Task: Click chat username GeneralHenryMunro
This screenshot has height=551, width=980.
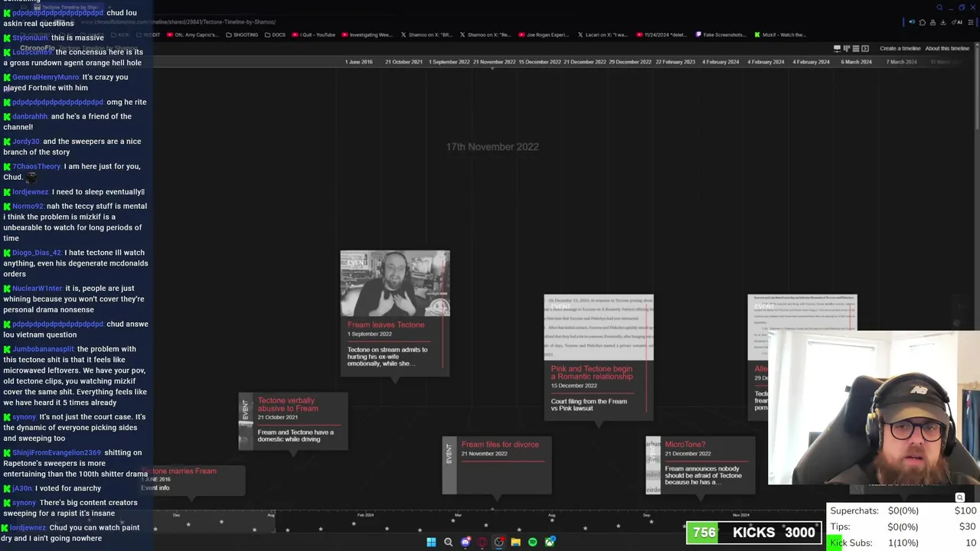Action: click(x=45, y=77)
